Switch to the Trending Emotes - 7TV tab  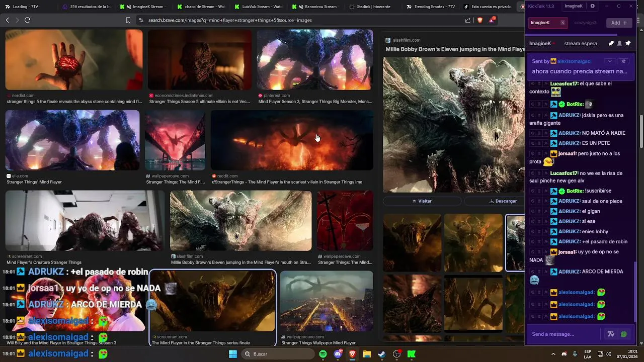[x=431, y=7]
